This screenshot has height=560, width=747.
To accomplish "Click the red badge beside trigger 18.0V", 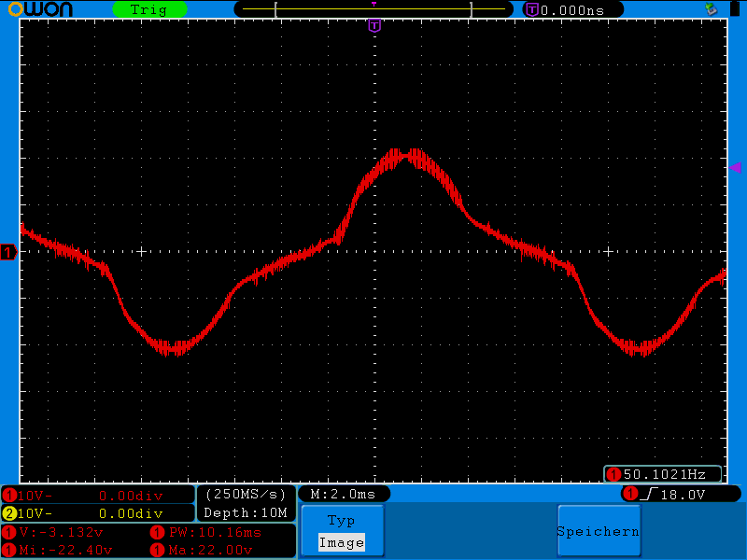I will coord(630,494).
